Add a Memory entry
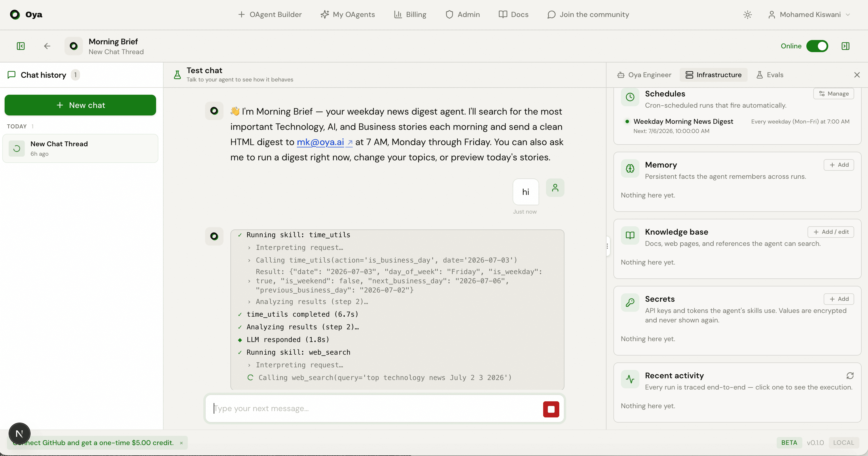Viewport: 868px width, 456px height. click(x=839, y=165)
